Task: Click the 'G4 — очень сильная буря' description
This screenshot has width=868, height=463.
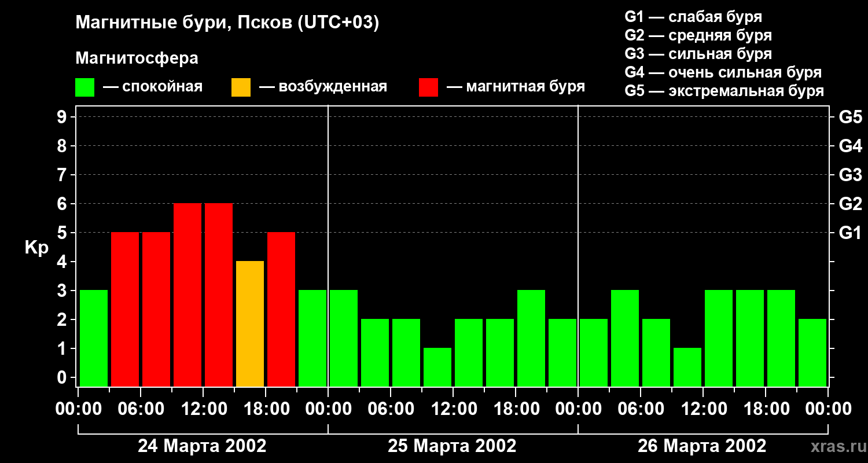Action: click(x=723, y=72)
